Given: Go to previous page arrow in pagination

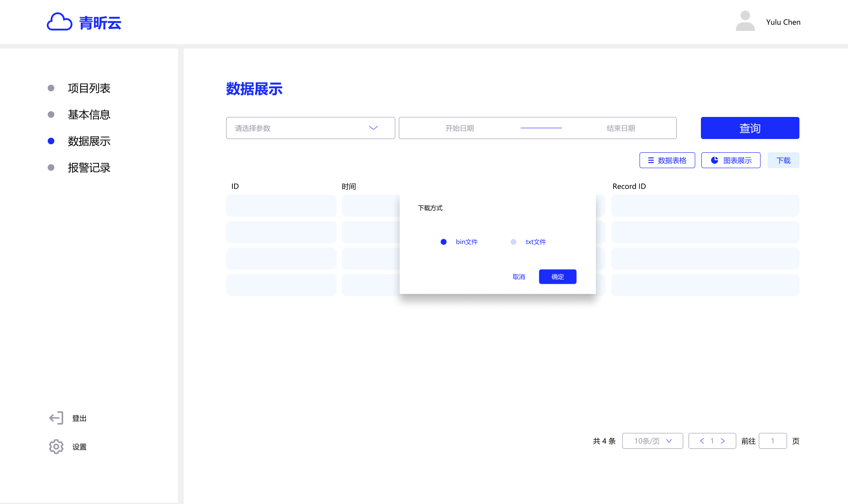Looking at the screenshot, I should click(702, 441).
